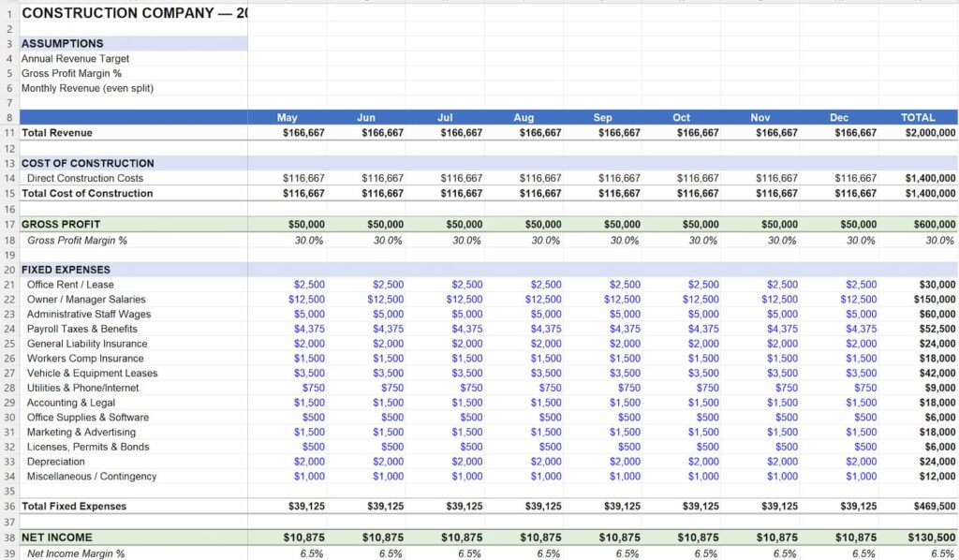Select the May column heading cell

pos(288,118)
